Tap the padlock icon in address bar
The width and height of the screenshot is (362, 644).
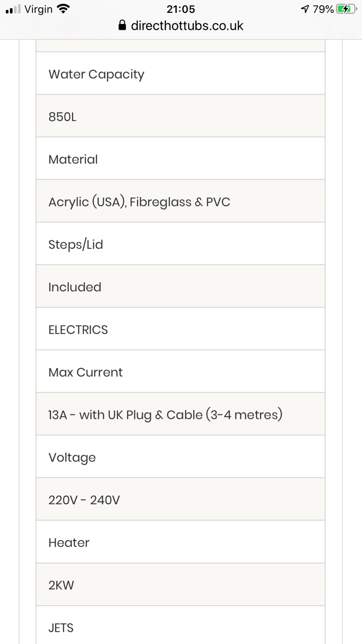[122, 26]
